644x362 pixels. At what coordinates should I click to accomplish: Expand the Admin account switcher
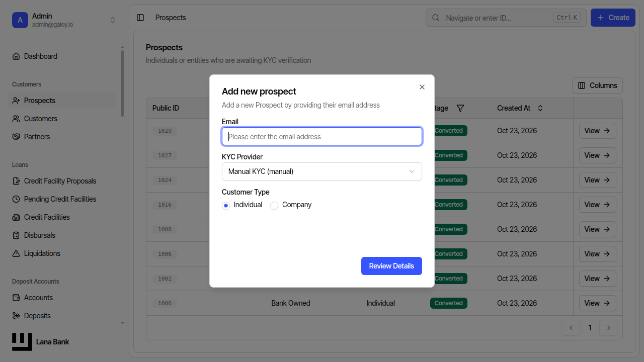[x=113, y=20]
